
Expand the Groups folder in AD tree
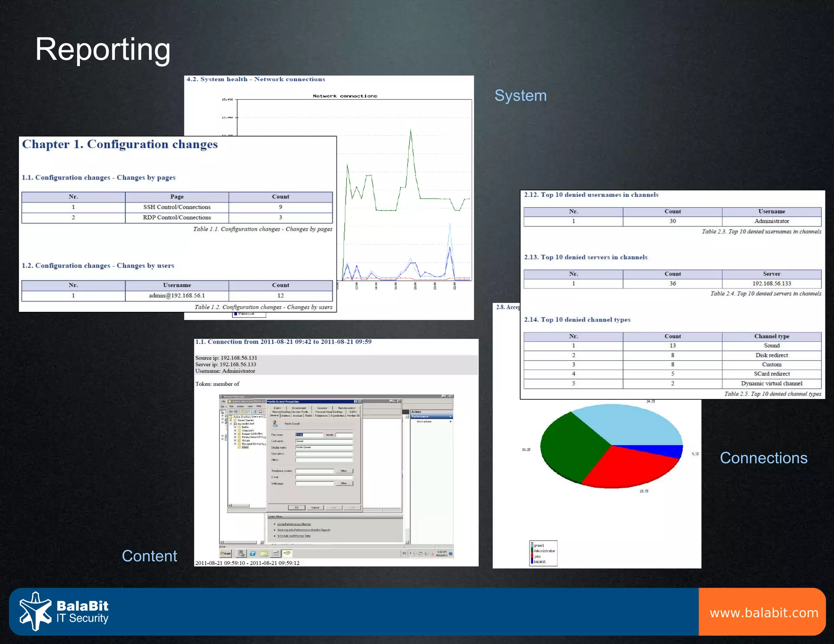(x=235, y=440)
